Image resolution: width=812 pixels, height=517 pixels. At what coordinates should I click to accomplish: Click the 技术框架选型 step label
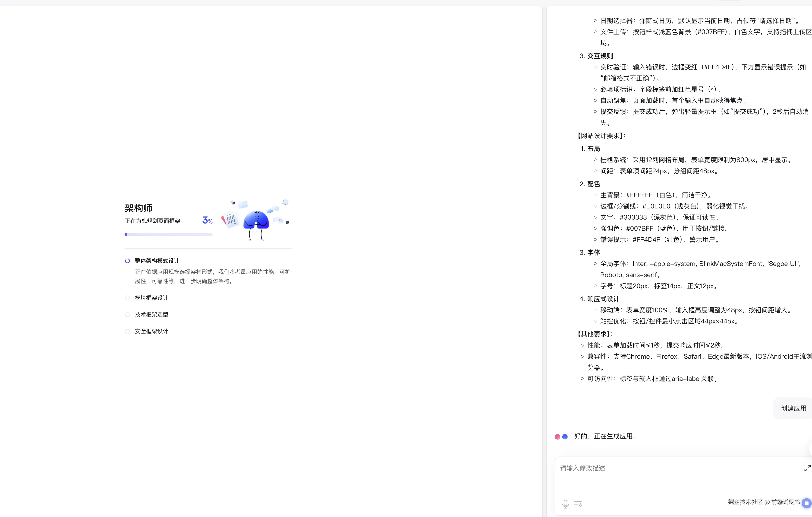coord(151,315)
